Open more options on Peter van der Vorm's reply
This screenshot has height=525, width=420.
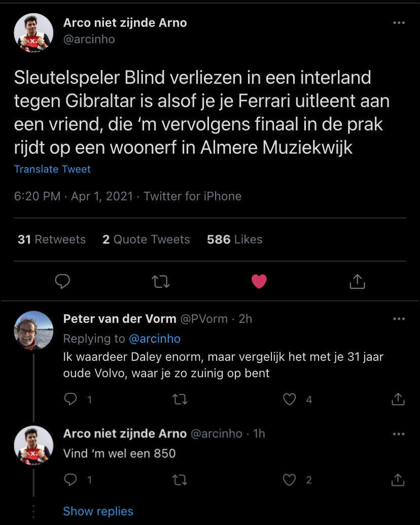(x=399, y=319)
